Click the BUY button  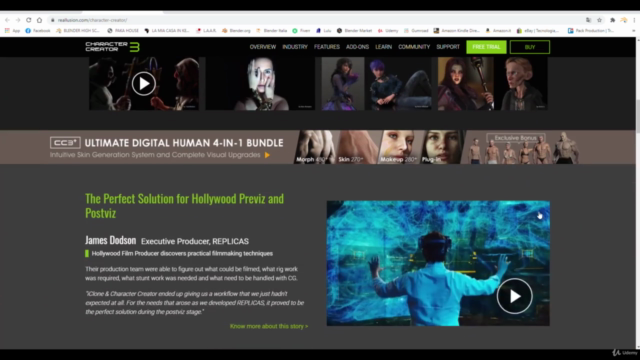coord(530,47)
